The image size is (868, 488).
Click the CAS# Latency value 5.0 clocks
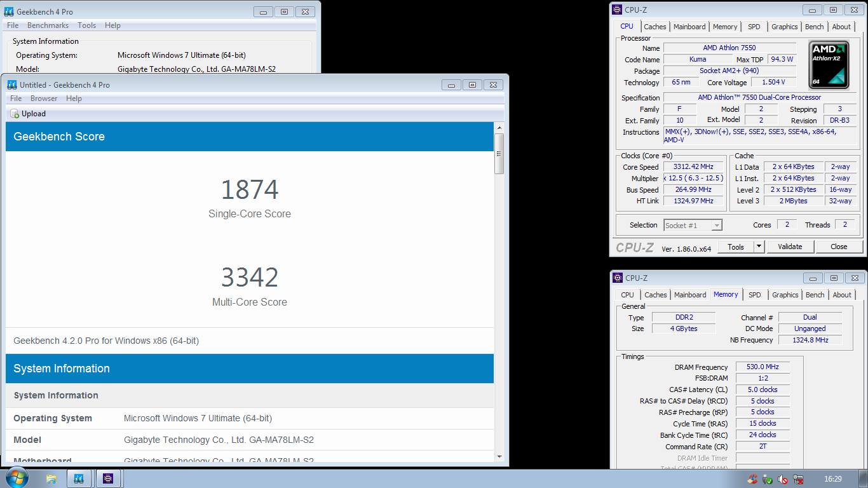(x=763, y=390)
